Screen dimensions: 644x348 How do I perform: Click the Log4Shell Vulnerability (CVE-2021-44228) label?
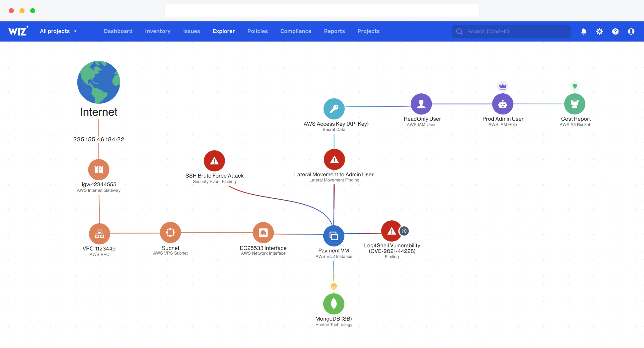pyautogui.click(x=392, y=248)
